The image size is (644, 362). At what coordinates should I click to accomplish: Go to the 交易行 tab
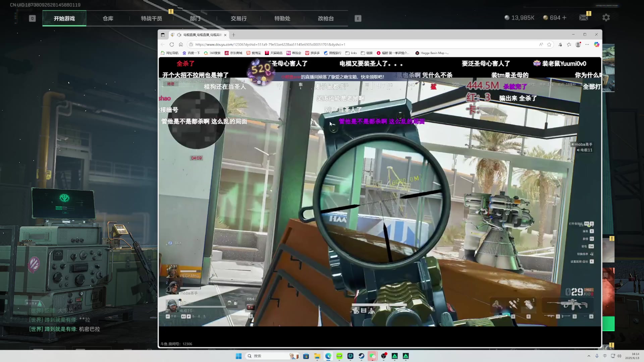click(x=238, y=18)
